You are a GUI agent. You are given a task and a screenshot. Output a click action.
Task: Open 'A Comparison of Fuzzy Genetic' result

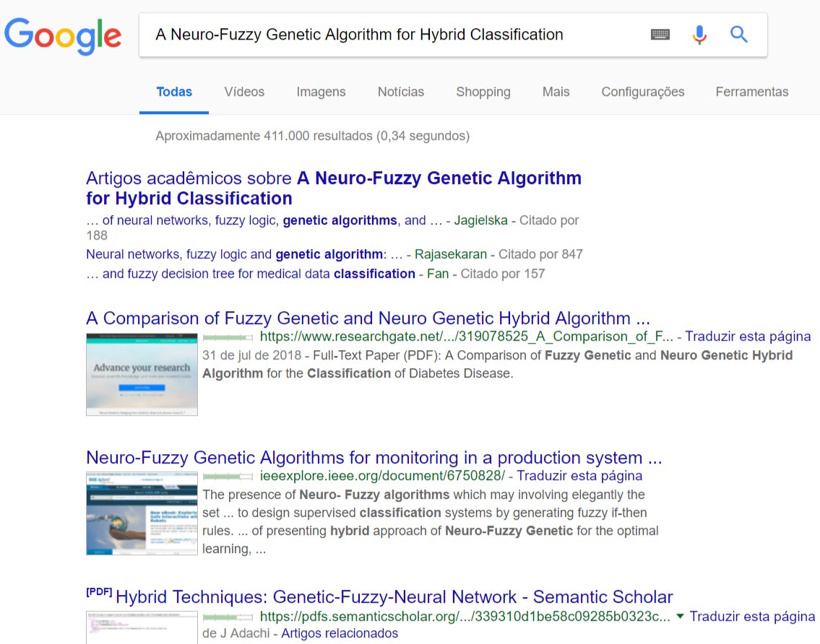point(368,318)
